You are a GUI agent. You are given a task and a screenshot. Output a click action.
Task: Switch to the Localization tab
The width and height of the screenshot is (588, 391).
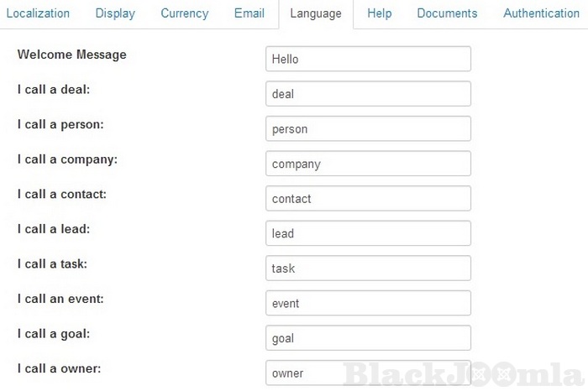click(37, 13)
